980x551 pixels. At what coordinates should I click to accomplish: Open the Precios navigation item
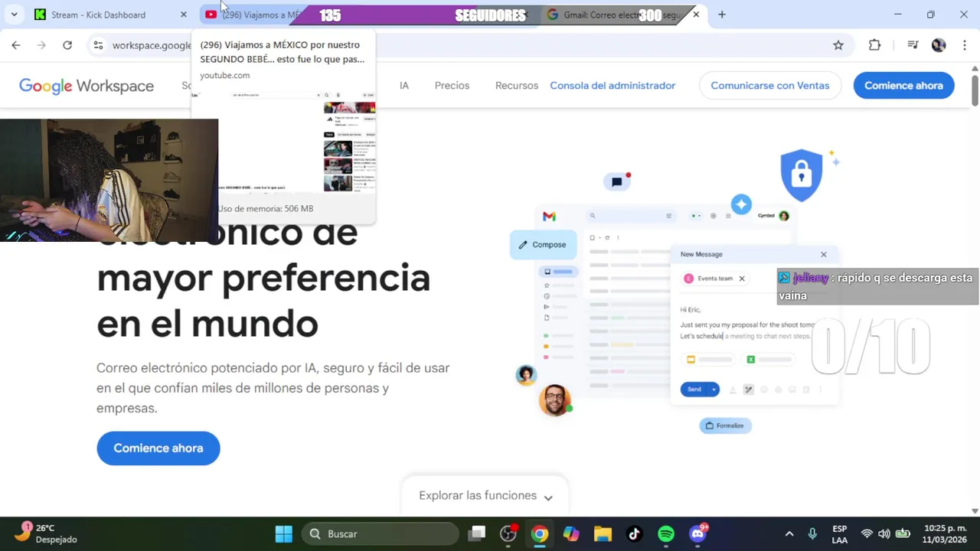(452, 86)
